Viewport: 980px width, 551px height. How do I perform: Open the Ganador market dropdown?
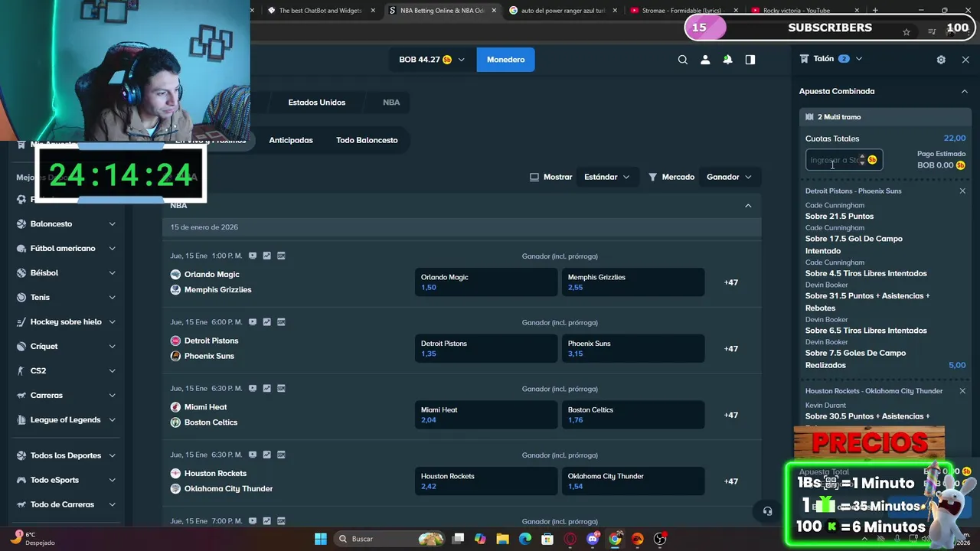point(729,177)
